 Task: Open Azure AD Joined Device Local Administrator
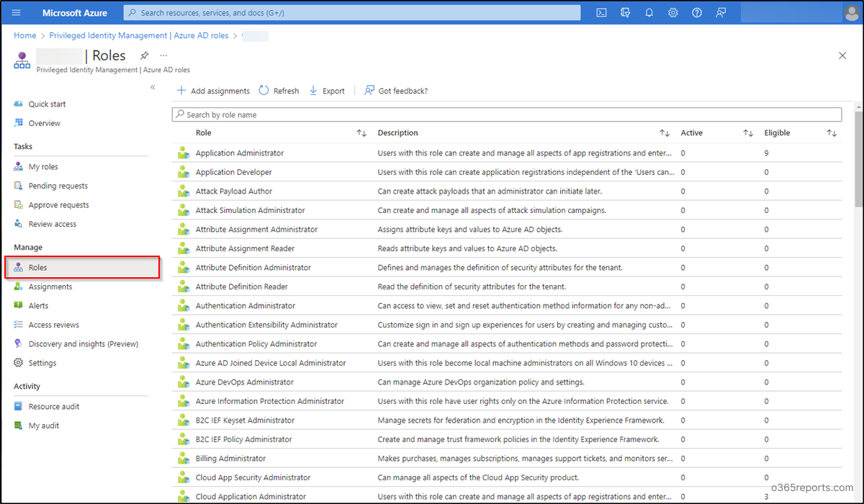[x=271, y=363]
